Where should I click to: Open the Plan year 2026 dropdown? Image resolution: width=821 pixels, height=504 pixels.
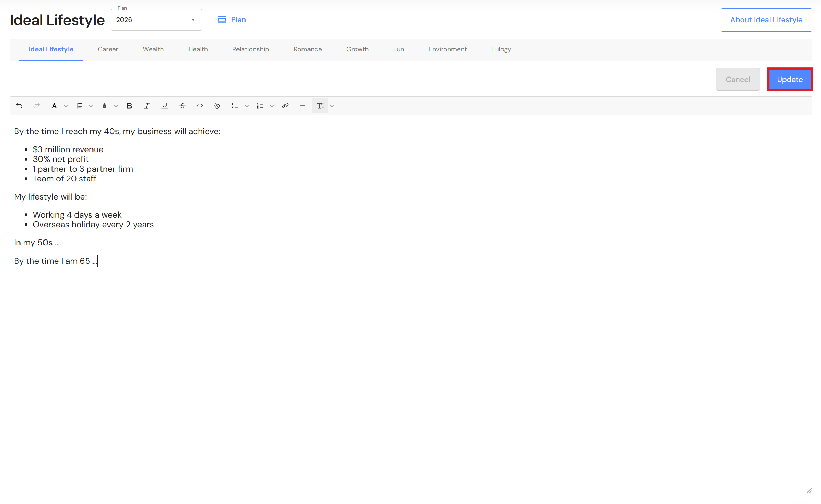click(156, 20)
